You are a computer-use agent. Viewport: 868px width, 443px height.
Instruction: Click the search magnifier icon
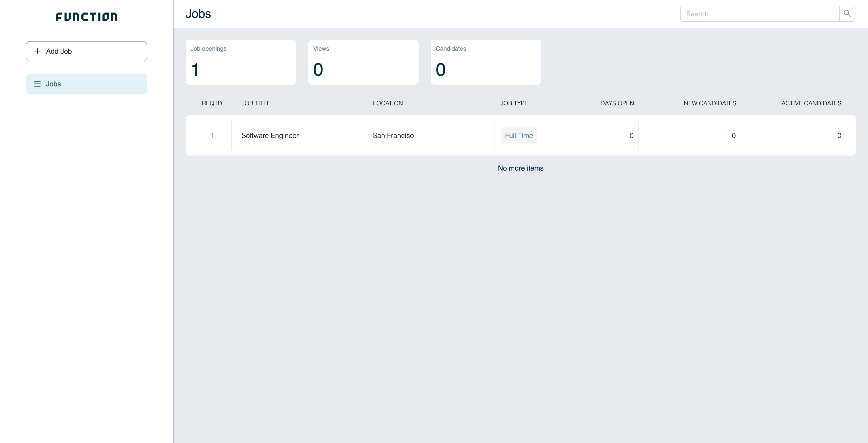pyautogui.click(x=847, y=14)
